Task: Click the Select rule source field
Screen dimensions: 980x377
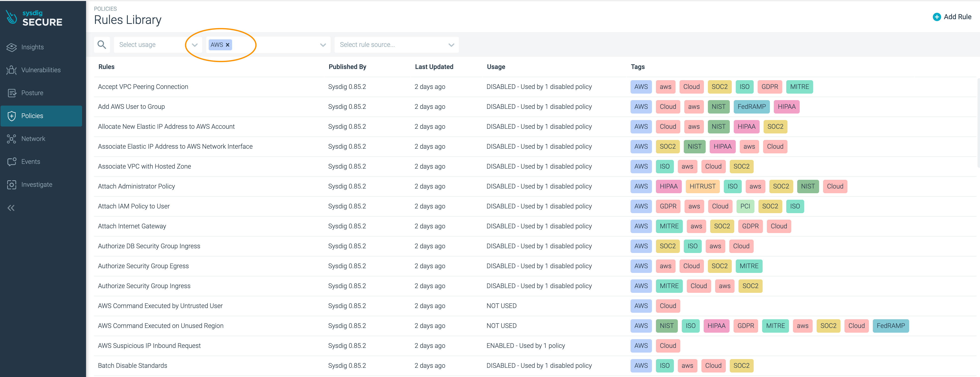Action: (x=396, y=45)
